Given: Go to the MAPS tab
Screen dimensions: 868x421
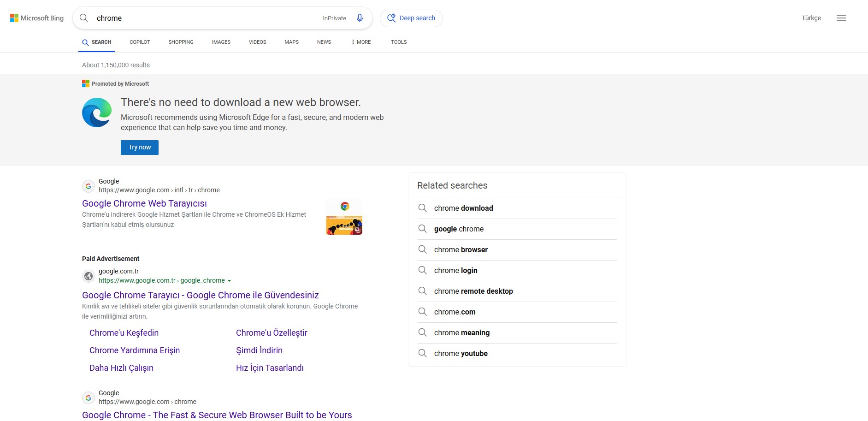Looking at the screenshot, I should [291, 42].
